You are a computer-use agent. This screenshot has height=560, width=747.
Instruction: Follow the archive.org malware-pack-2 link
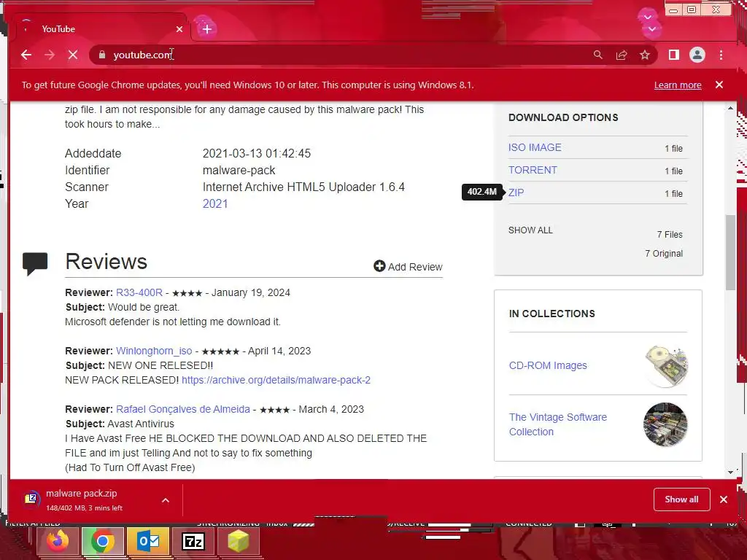click(276, 380)
